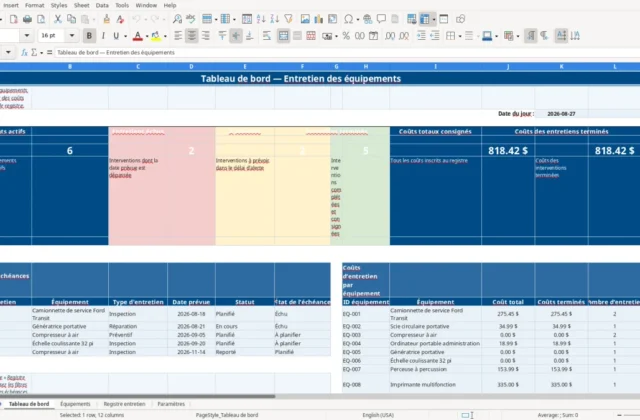Open Print Preview from the toolbar
The image size is (640, 420).
coord(41,19)
